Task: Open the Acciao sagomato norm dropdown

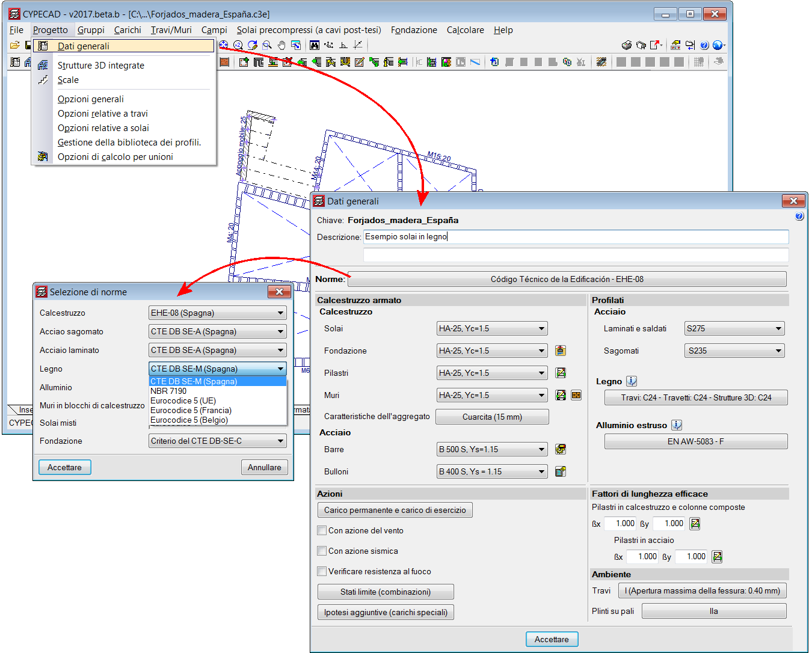Action: point(218,331)
